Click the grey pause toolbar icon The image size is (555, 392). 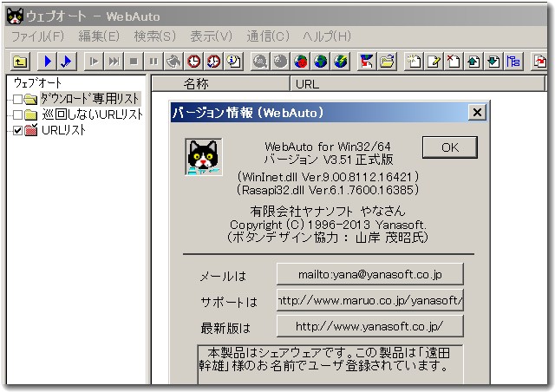pos(153,61)
